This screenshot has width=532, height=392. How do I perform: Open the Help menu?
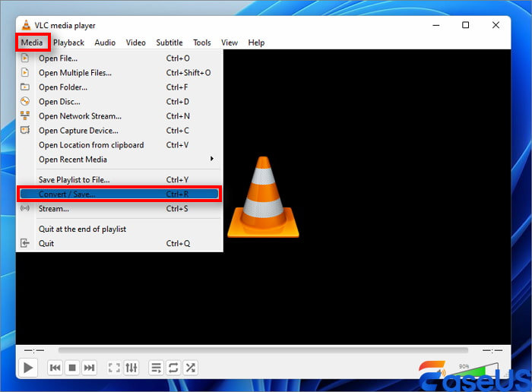point(256,43)
